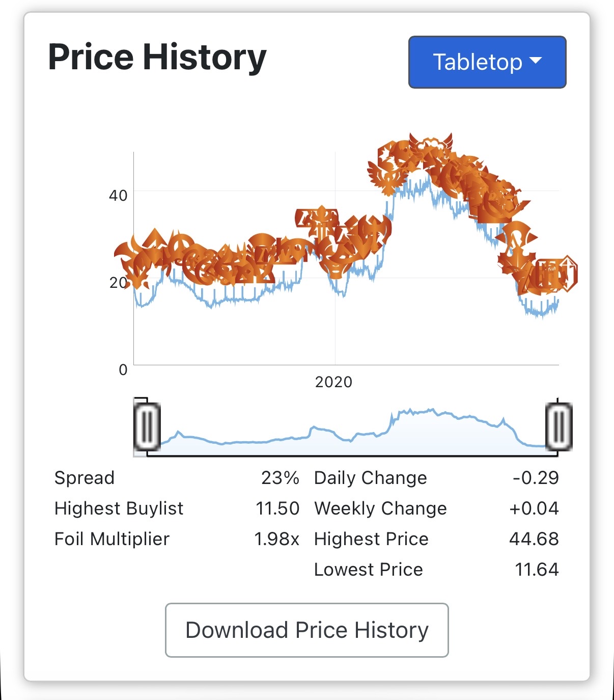614x700 pixels.
Task: Open the Tabletop format dropdown
Action: 487,62
